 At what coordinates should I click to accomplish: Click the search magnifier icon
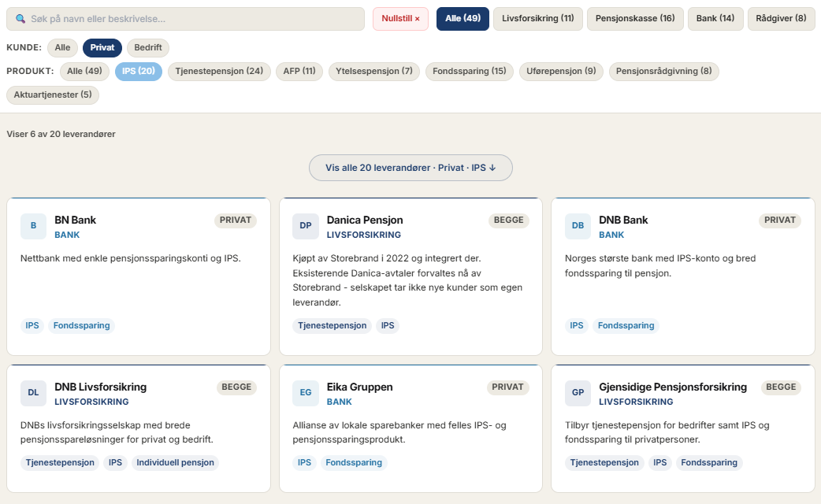[x=20, y=19]
